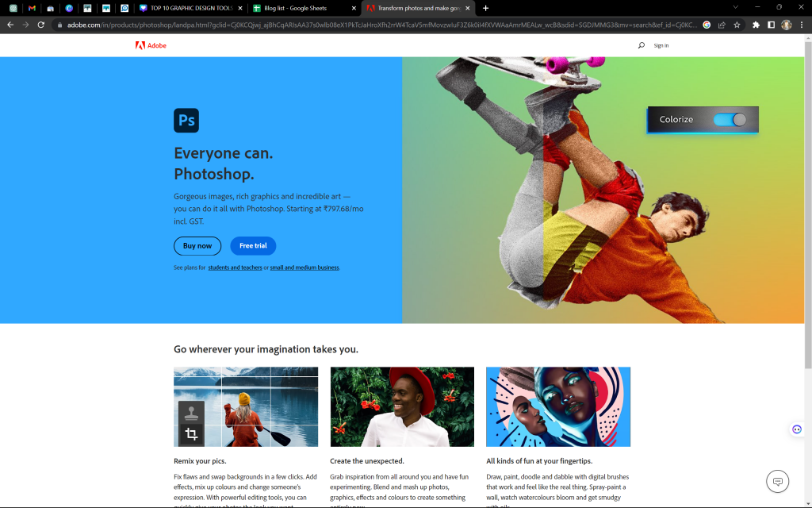Click the purple assistant floating icon

(797, 429)
